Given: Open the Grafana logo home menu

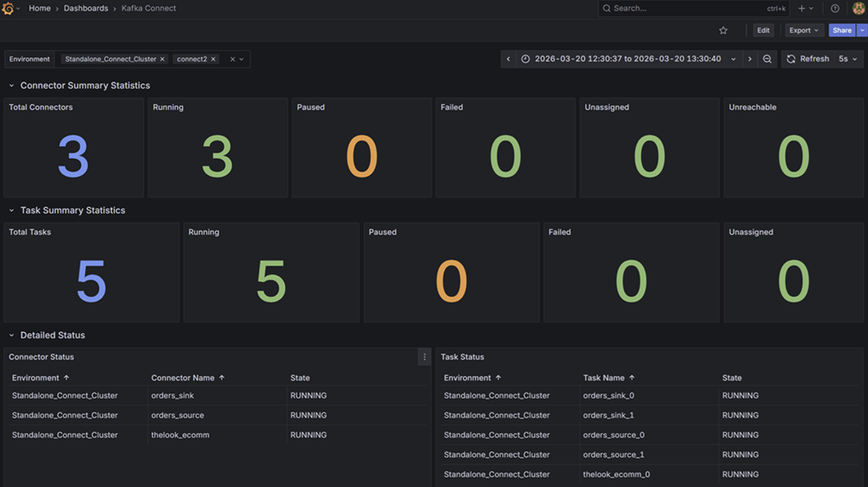Looking at the screenshot, I should (x=8, y=8).
